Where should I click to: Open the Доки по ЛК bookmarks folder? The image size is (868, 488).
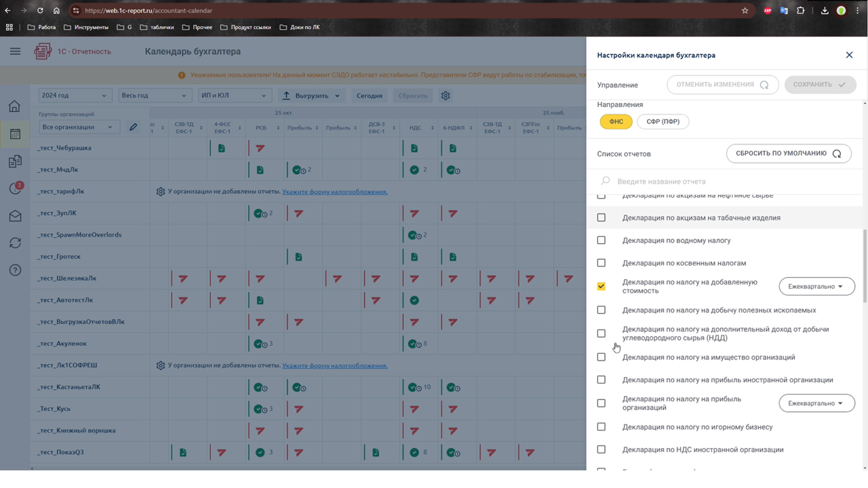tap(299, 27)
